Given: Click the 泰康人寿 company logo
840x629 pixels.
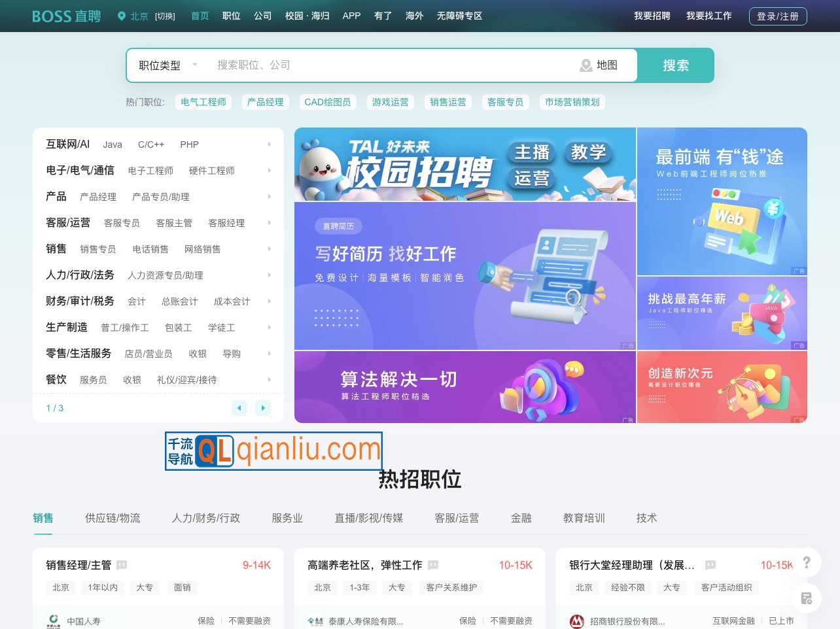Looking at the screenshot, I should 316,621.
